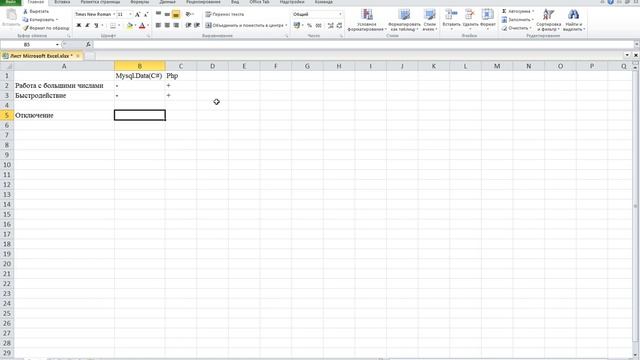
Task: Increase font size with the large A icon
Action: click(138, 14)
